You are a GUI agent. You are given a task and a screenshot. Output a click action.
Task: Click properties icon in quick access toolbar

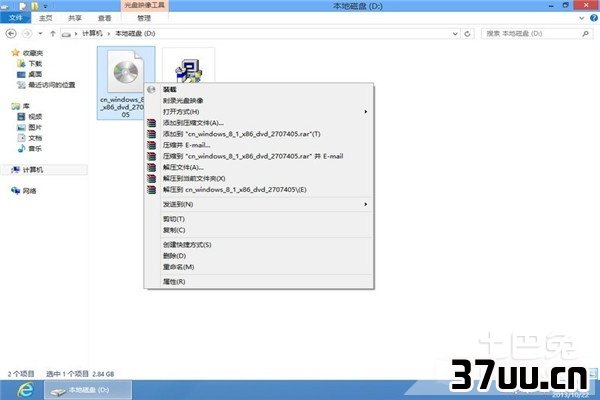(x=23, y=6)
